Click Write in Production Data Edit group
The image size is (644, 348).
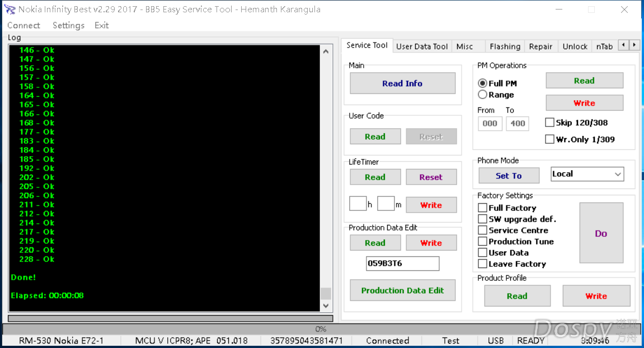(x=431, y=243)
